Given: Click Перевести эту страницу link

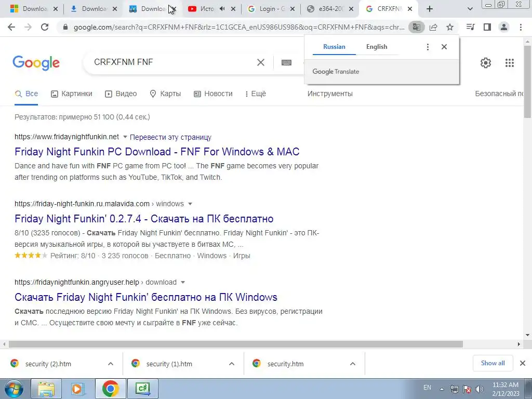Looking at the screenshot, I should click(x=170, y=137).
